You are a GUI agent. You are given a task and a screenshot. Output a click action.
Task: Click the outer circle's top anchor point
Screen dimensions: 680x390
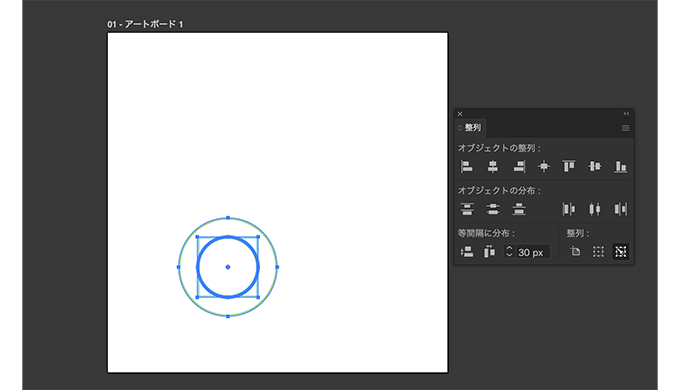tap(228, 218)
